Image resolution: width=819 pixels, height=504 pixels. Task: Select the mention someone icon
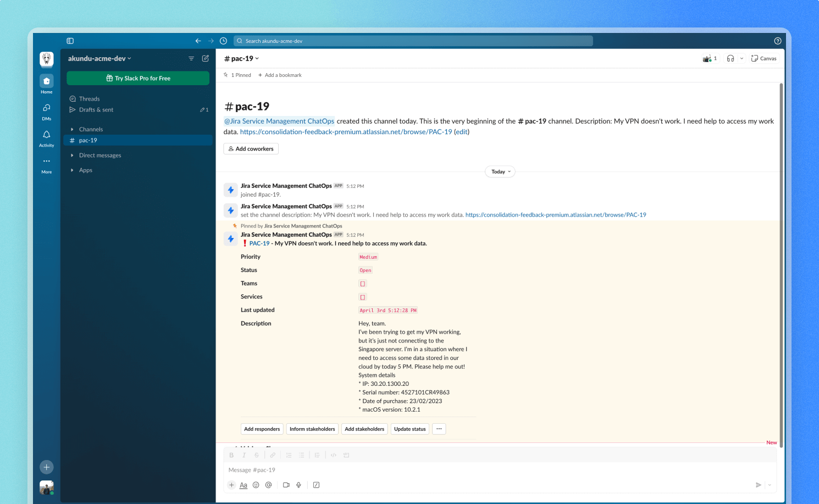tap(268, 485)
